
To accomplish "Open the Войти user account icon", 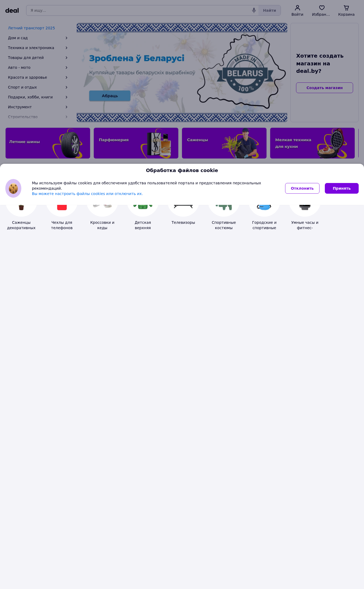I will click(x=297, y=8).
